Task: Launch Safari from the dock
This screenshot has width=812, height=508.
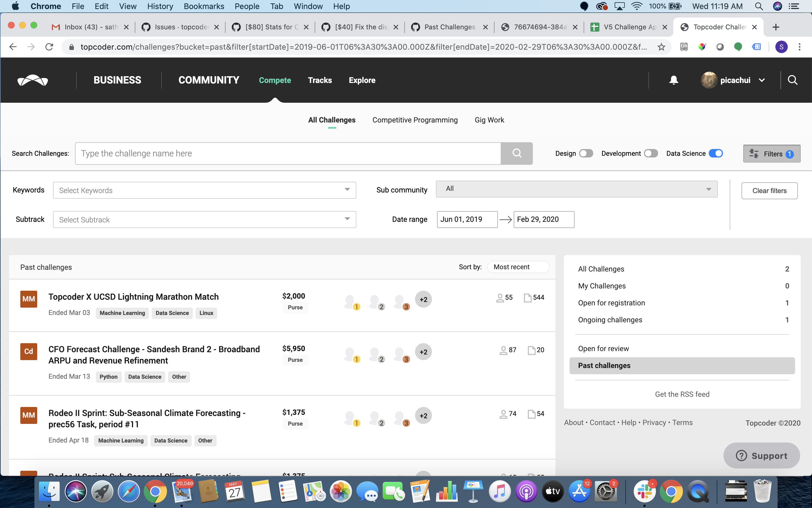Action: [x=129, y=492]
